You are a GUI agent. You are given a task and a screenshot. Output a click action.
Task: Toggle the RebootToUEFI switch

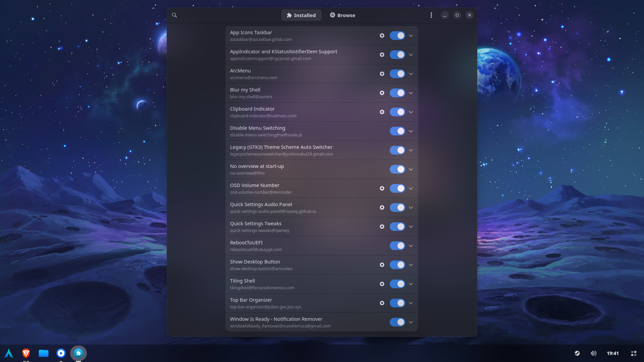pyautogui.click(x=397, y=246)
